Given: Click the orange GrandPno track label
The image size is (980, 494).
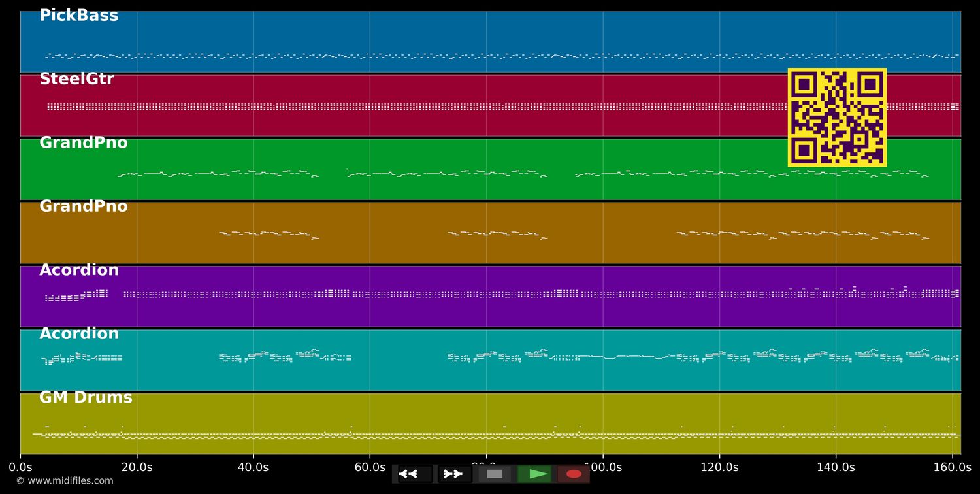Looking at the screenshot, I should coord(83,206).
